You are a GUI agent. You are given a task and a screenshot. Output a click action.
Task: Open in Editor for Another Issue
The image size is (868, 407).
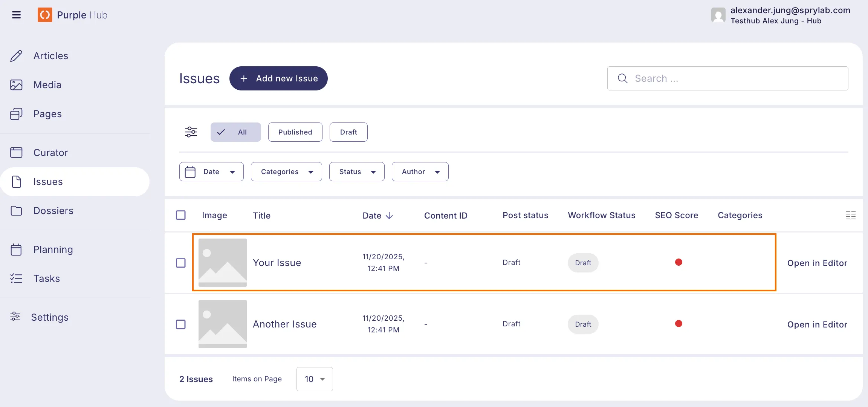coord(817,324)
